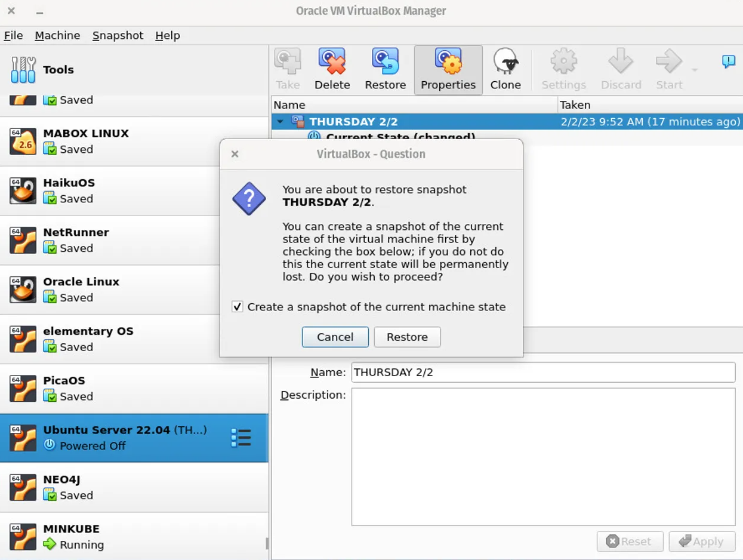Click the snapshot Description text area
This screenshot has width=743, height=560.
point(543,457)
